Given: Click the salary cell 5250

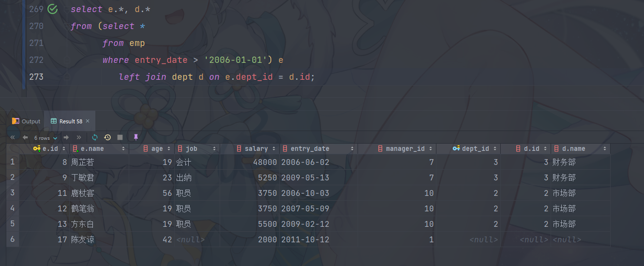Looking at the screenshot, I should [x=249, y=177].
